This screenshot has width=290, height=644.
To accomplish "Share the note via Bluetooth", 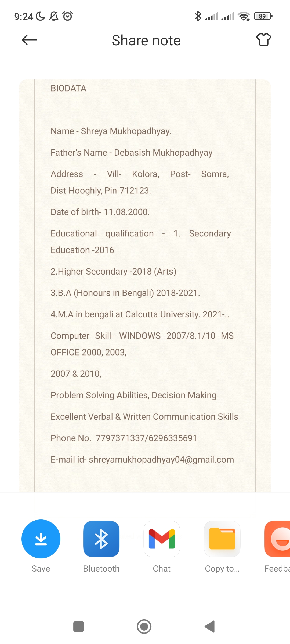I will click(101, 539).
